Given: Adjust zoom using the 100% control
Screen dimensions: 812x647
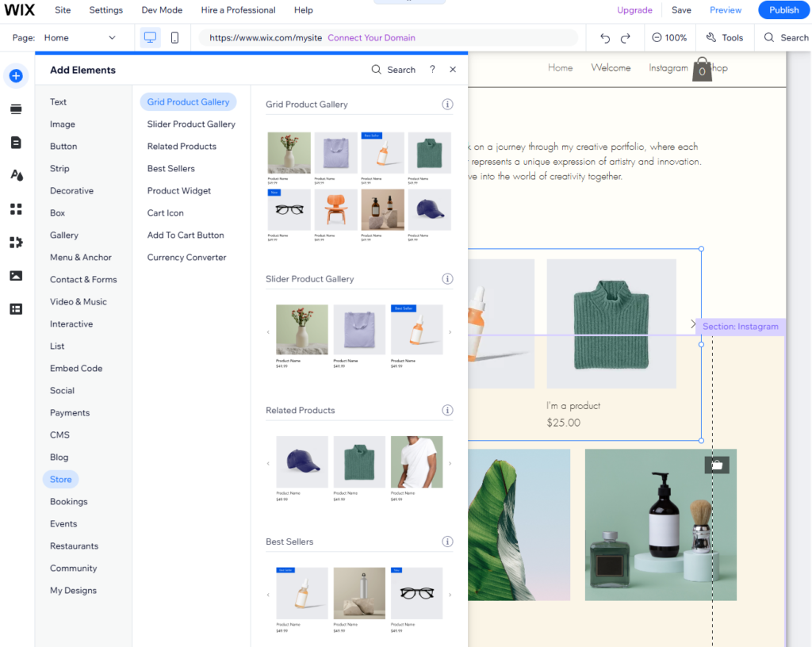Looking at the screenshot, I should click(671, 37).
